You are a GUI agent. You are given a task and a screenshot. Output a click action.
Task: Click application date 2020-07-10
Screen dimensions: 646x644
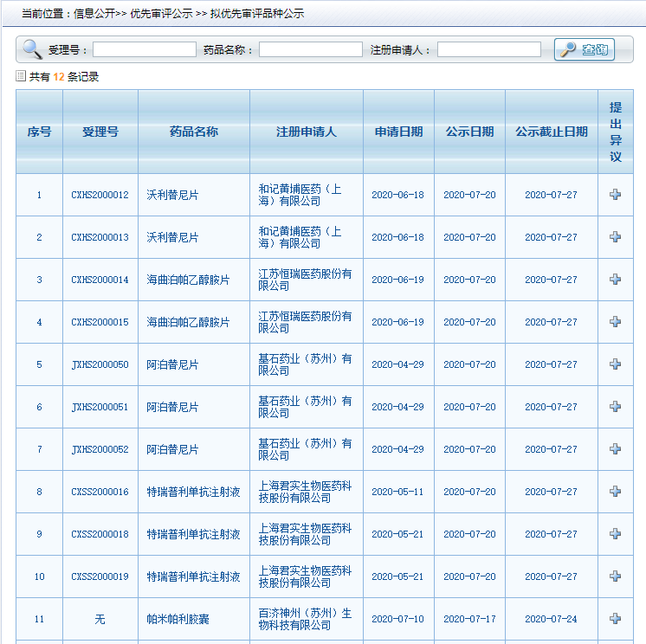tap(398, 619)
